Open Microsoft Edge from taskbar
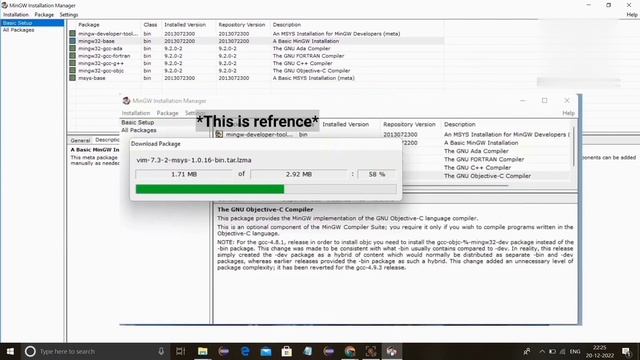Viewport: 640px width, 360px height. pos(245,351)
